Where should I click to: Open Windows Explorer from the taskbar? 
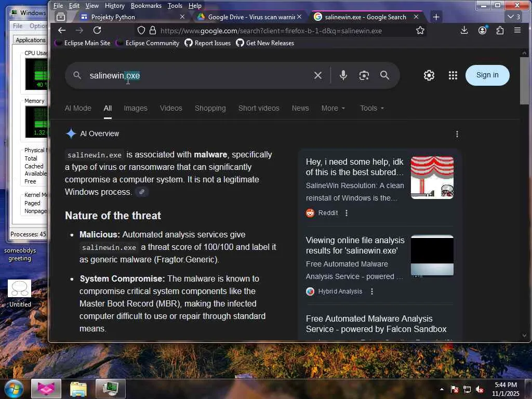[78, 389]
